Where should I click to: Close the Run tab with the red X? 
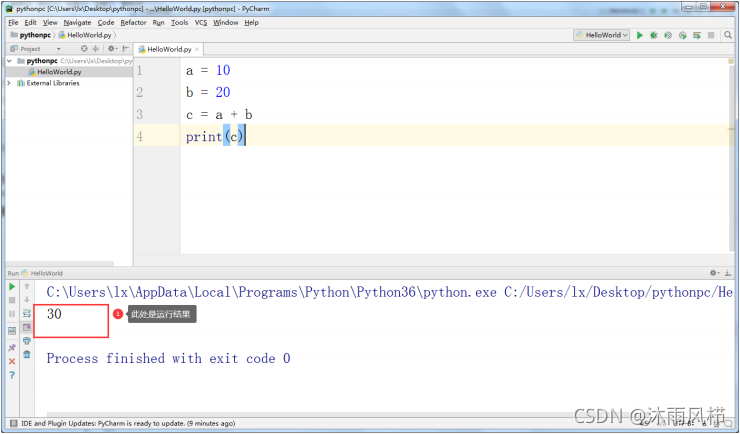click(x=12, y=361)
